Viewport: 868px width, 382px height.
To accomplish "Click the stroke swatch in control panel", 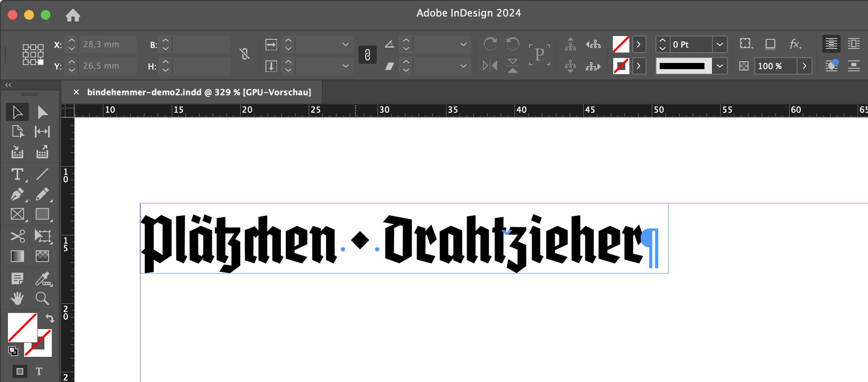I will click(x=621, y=66).
